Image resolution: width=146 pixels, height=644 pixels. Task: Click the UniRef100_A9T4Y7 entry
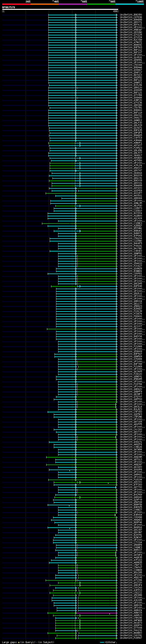pyautogui.click(x=131, y=145)
